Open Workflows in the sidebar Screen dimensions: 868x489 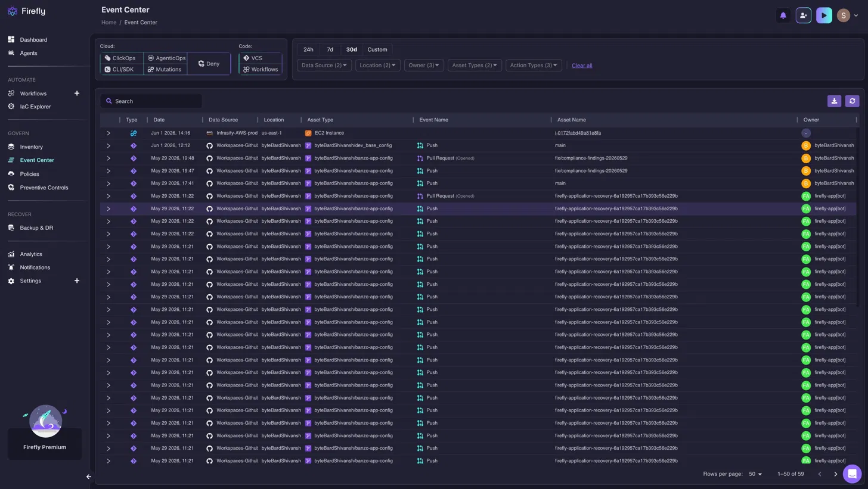coord(33,94)
